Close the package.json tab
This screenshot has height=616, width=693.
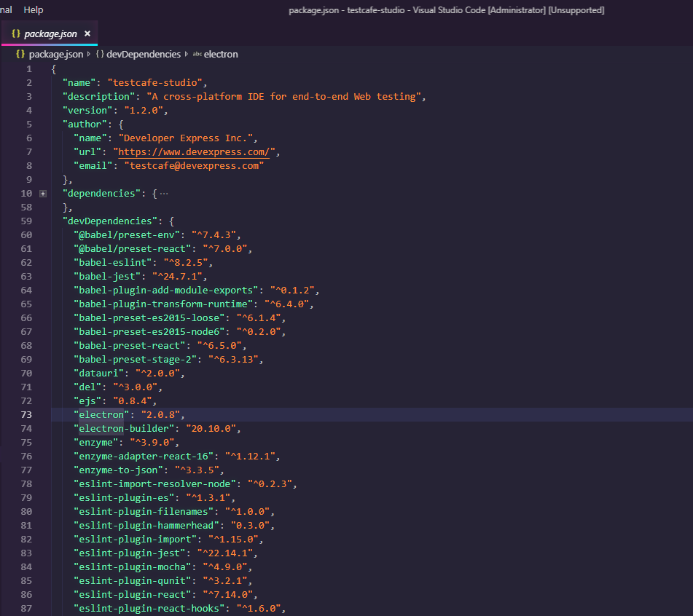(x=87, y=33)
